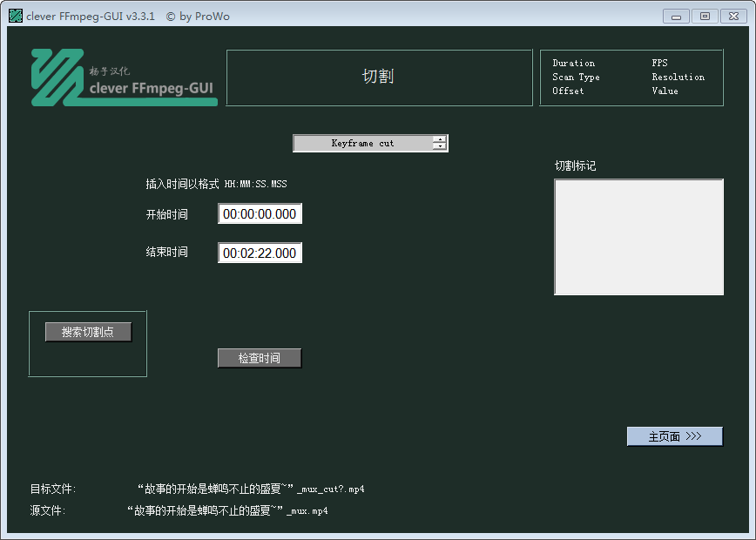Click the app icon in the title bar
The width and height of the screenshot is (756, 540).
[x=16, y=16]
